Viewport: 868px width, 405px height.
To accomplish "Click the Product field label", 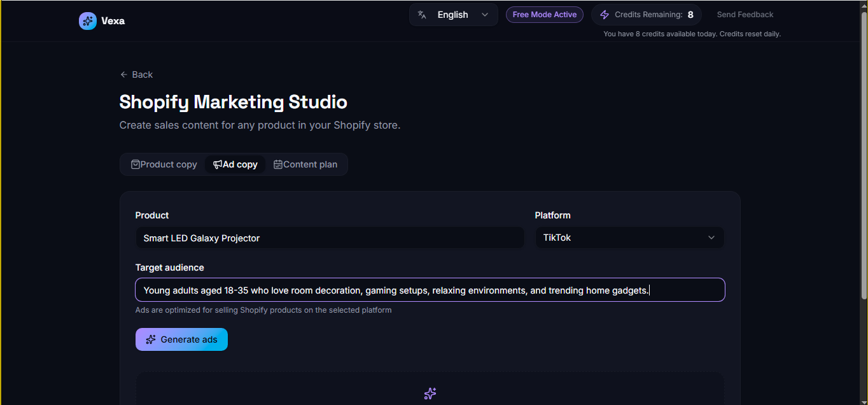I will 152,215.
